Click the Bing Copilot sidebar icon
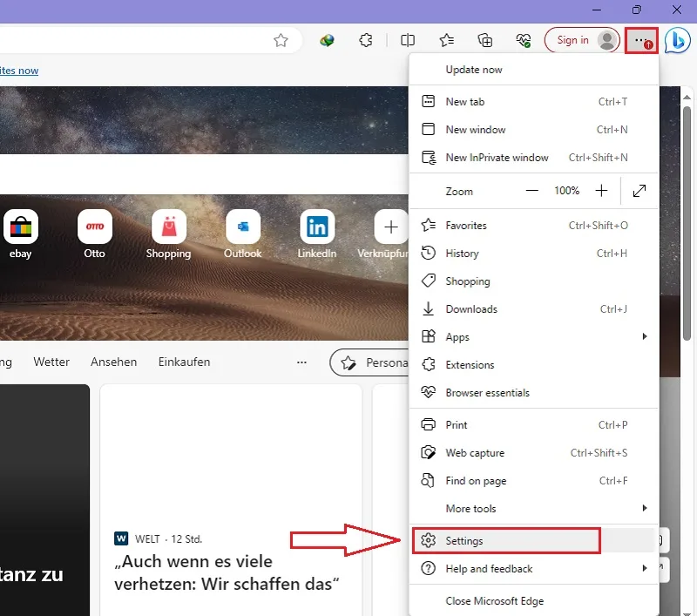The image size is (697, 616). coord(678,40)
